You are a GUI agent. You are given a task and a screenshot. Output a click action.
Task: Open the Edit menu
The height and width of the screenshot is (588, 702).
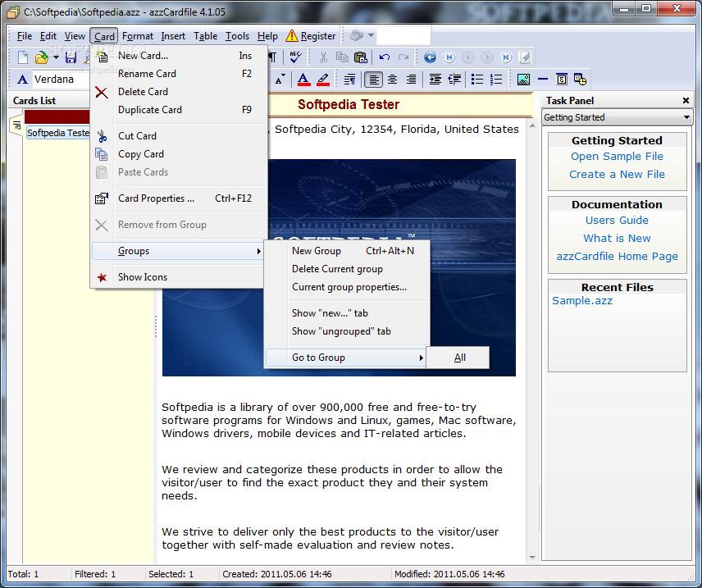coord(48,36)
